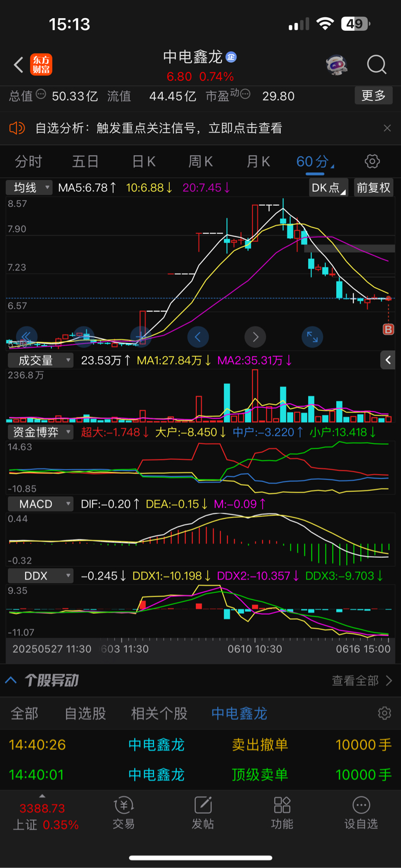401x868 pixels.
Task: Open the 前复权 adjustment option
Action: [x=373, y=188]
